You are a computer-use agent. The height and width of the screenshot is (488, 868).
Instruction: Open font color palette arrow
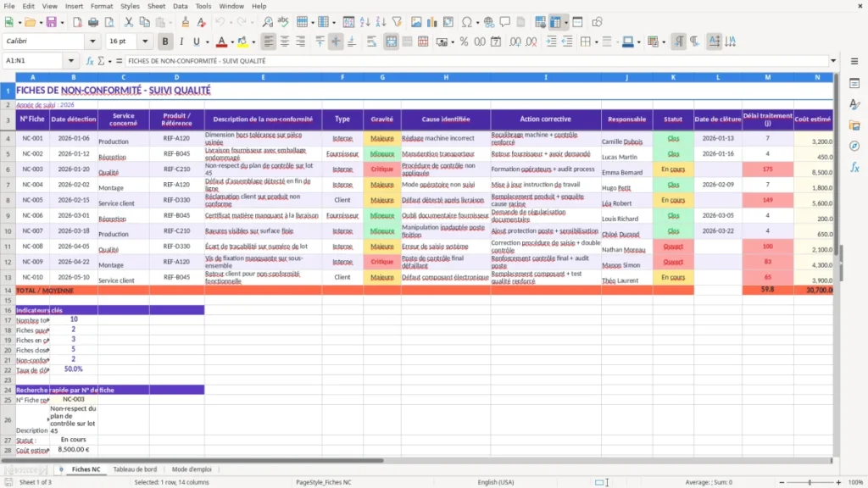[232, 42]
